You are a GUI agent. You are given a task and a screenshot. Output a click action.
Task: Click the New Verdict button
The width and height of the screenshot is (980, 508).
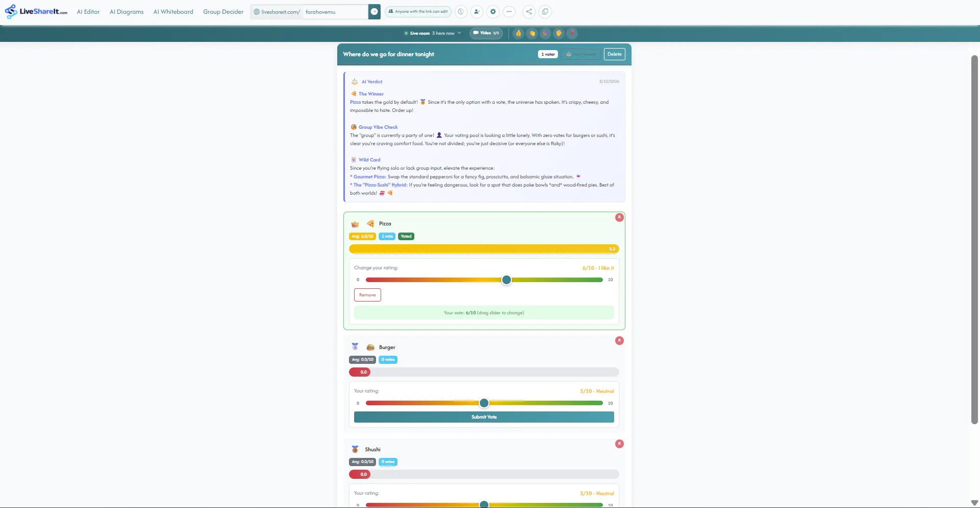pos(581,54)
